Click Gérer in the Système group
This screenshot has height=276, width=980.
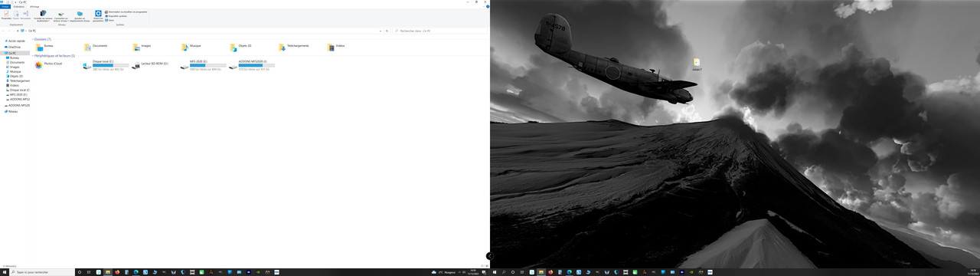coord(109,20)
